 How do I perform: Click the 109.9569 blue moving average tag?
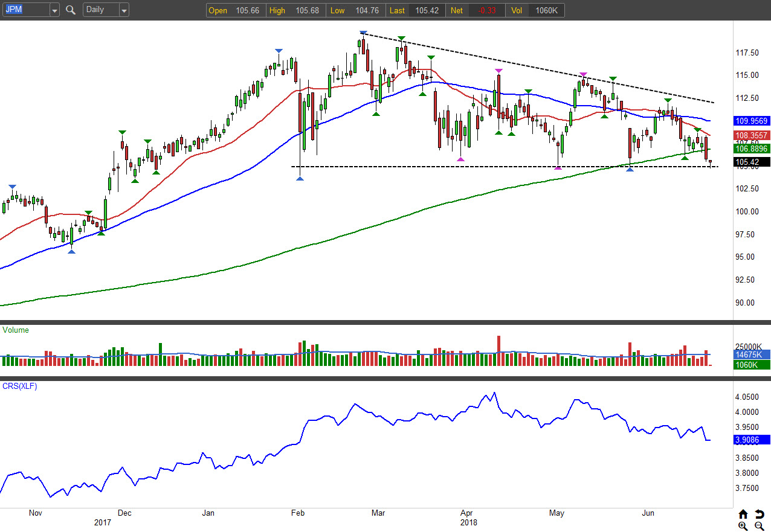point(752,121)
